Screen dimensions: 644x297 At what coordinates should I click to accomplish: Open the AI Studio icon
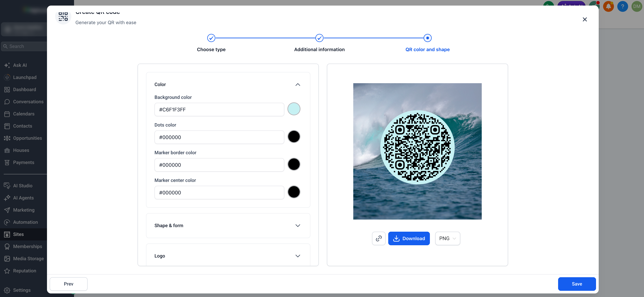(x=7, y=186)
